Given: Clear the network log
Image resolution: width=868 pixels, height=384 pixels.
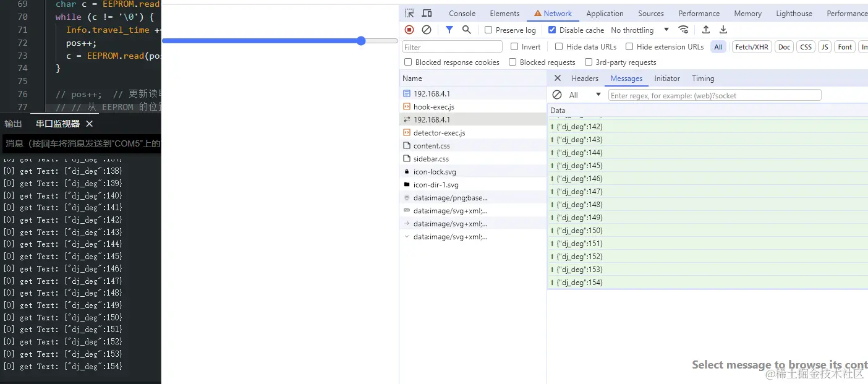Looking at the screenshot, I should click(427, 30).
